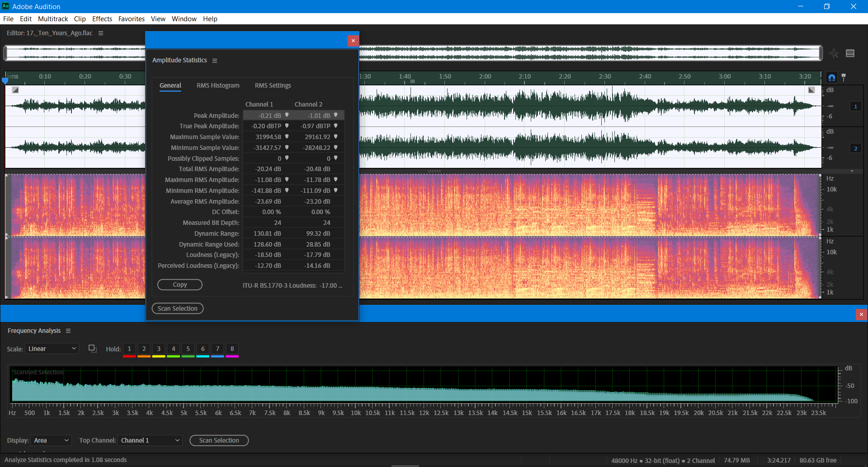Open the Effects menu

(x=102, y=19)
